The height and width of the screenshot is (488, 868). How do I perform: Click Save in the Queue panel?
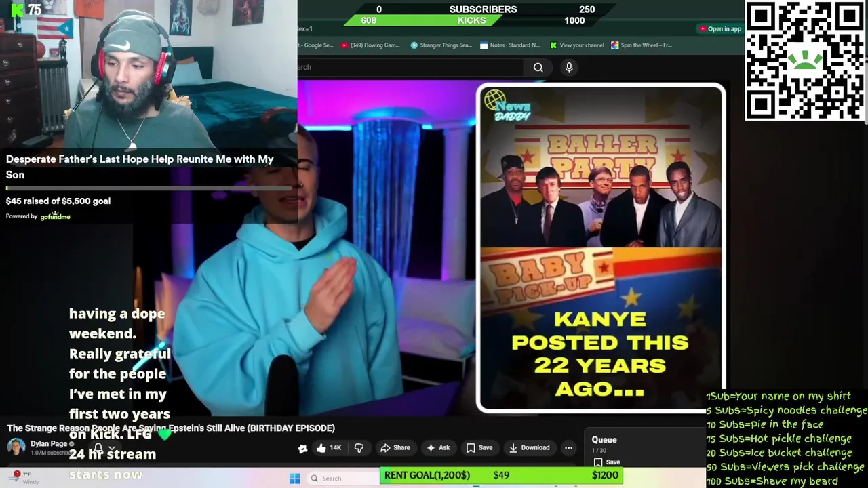click(x=607, y=462)
